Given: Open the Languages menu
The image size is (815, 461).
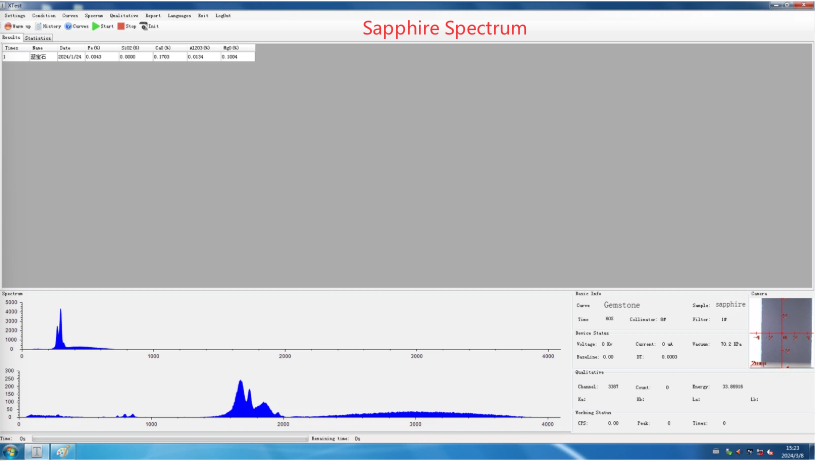Looking at the screenshot, I should [180, 16].
